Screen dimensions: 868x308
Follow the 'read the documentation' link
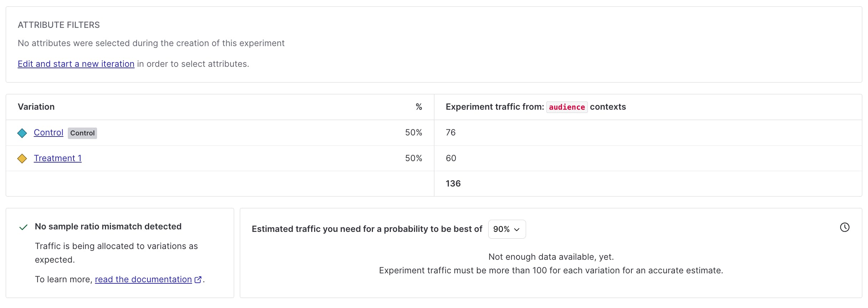point(143,279)
